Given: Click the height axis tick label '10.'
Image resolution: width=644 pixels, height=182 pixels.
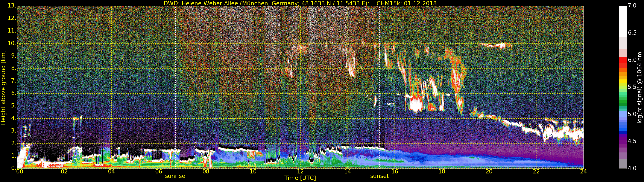Looking at the screenshot, I should click(x=12, y=43).
